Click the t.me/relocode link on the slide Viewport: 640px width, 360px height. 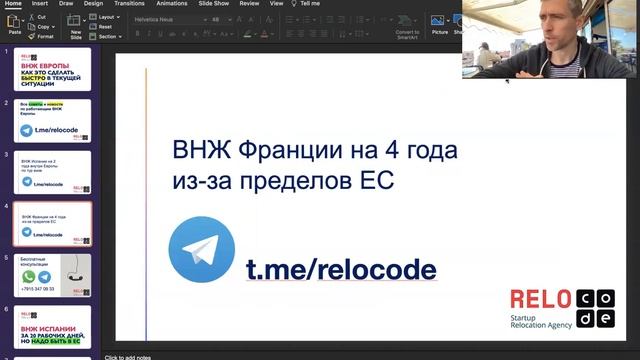341,269
